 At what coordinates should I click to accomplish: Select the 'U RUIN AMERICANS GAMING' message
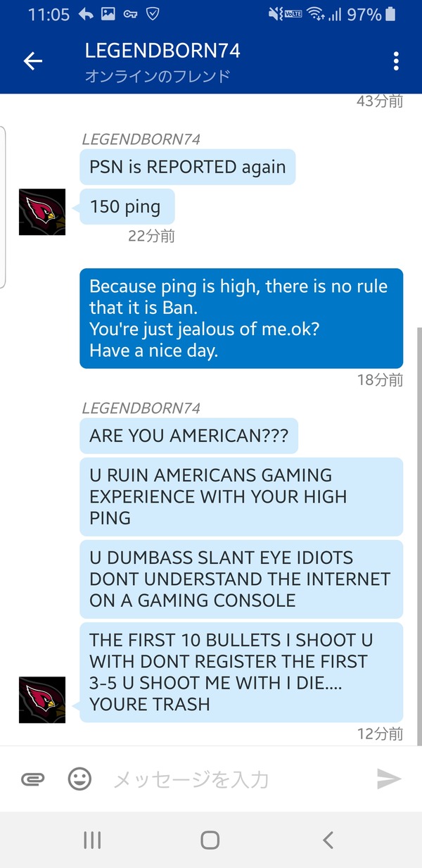tap(241, 497)
